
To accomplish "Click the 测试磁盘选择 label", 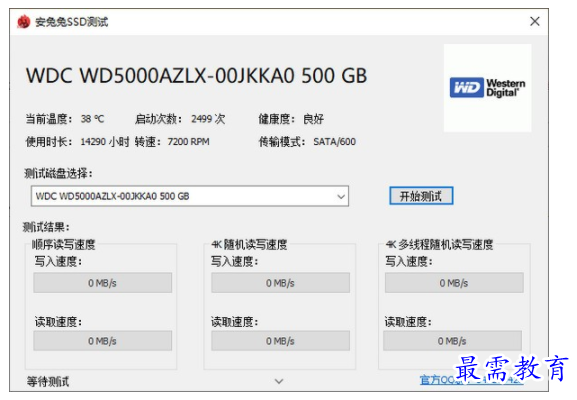I will point(58,173).
